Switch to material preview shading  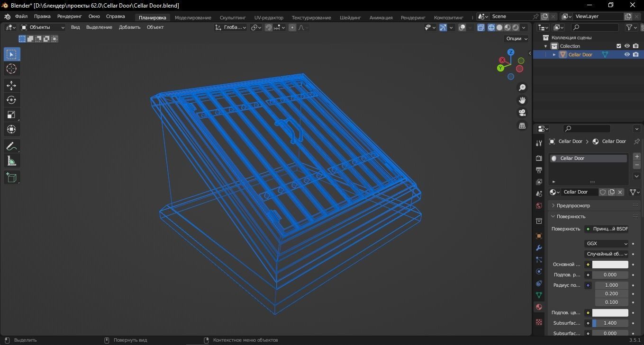pos(507,27)
